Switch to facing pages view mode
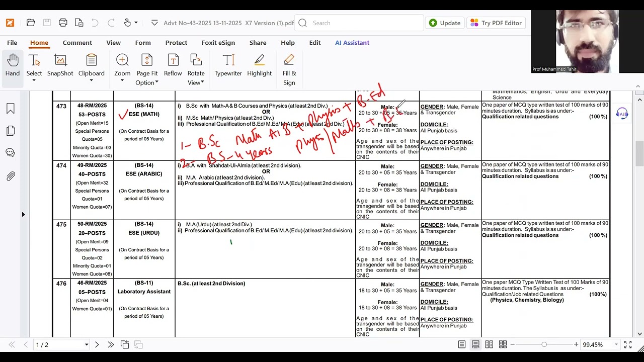The image size is (644, 362). point(489,344)
